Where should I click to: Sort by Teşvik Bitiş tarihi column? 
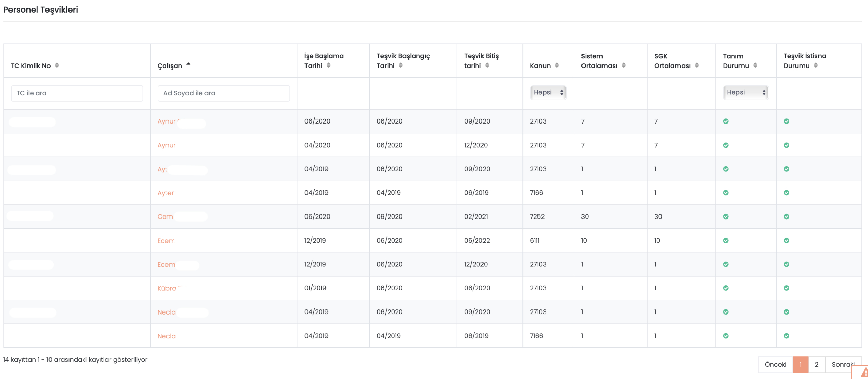tap(487, 65)
